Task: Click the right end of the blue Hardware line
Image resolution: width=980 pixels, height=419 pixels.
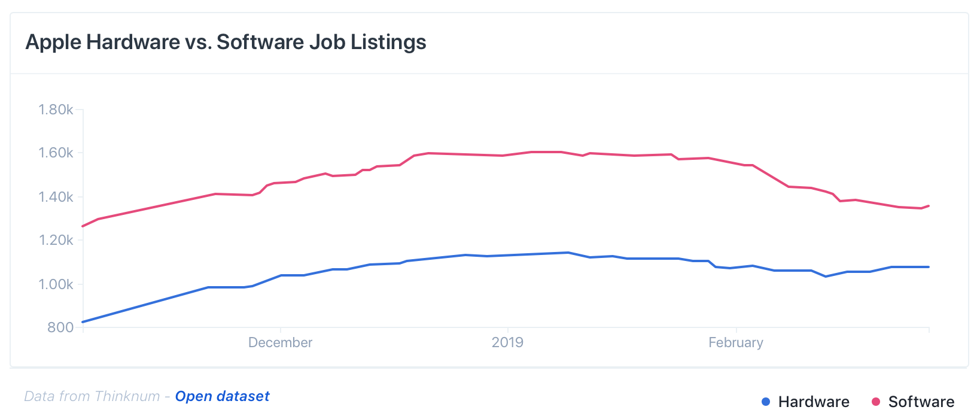Action: point(929,267)
